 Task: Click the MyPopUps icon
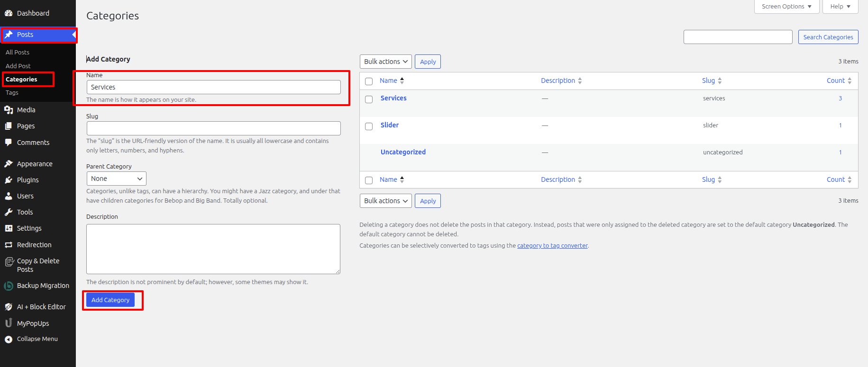[x=9, y=323]
